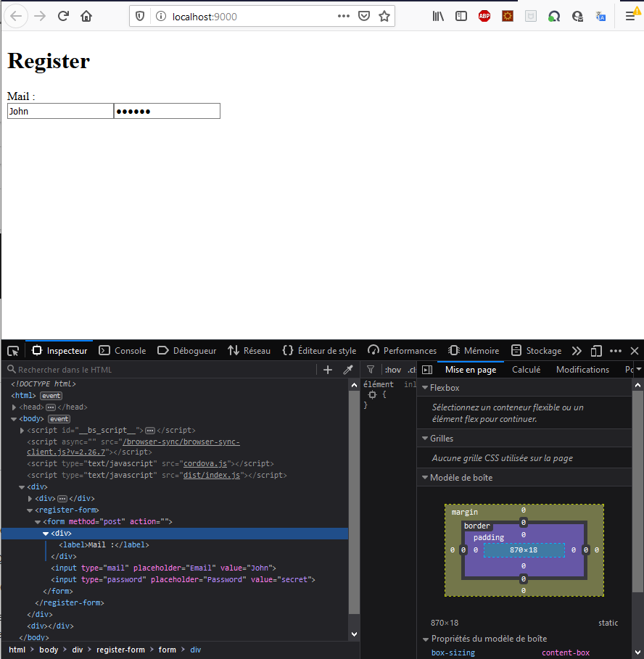This screenshot has height=659, width=644.
Task: Toggle the :hov pseudo-class panel
Action: 392,370
